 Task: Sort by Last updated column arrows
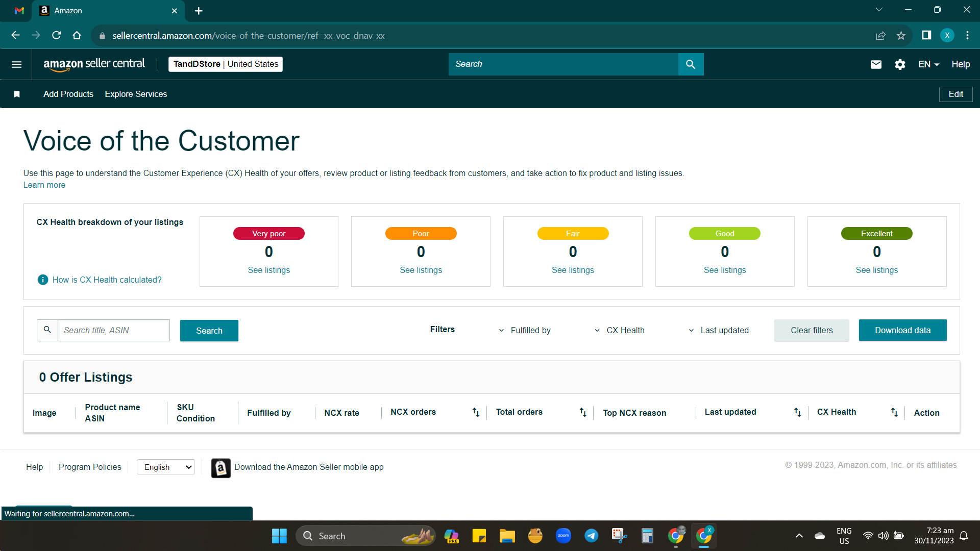(x=797, y=412)
